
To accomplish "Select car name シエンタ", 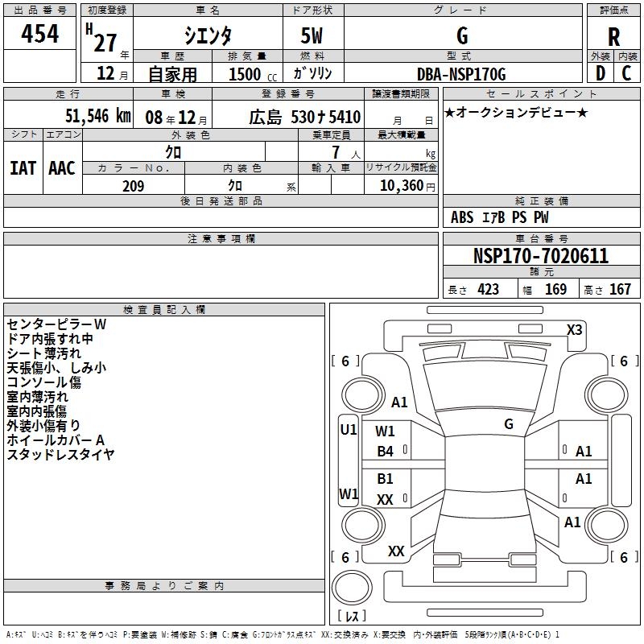I will [208, 35].
